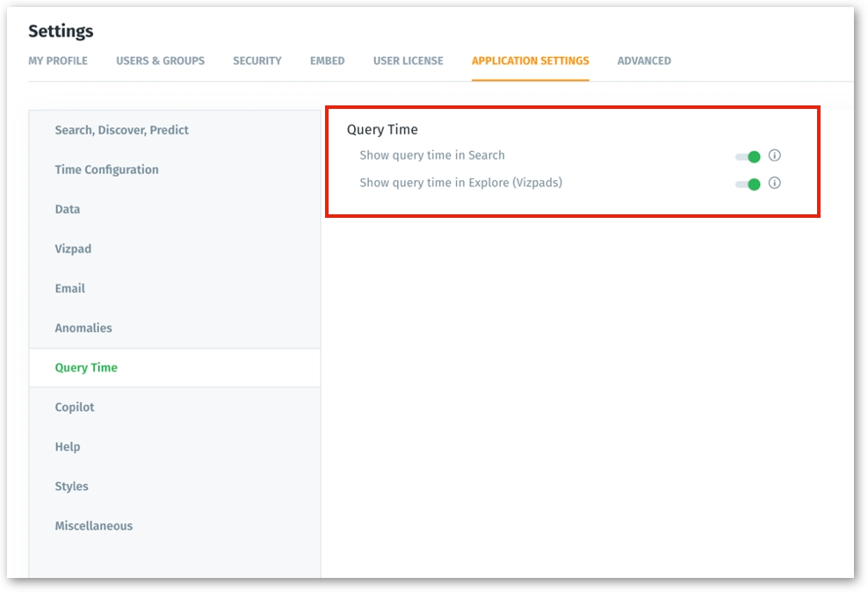Viewport: 868px width, 592px height.
Task: Click the Application Settings tab
Action: (530, 61)
